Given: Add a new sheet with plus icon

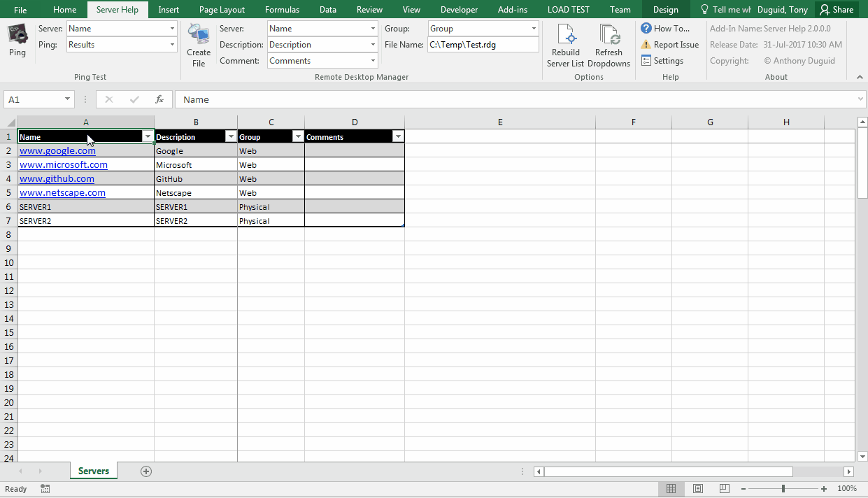Looking at the screenshot, I should (x=146, y=471).
